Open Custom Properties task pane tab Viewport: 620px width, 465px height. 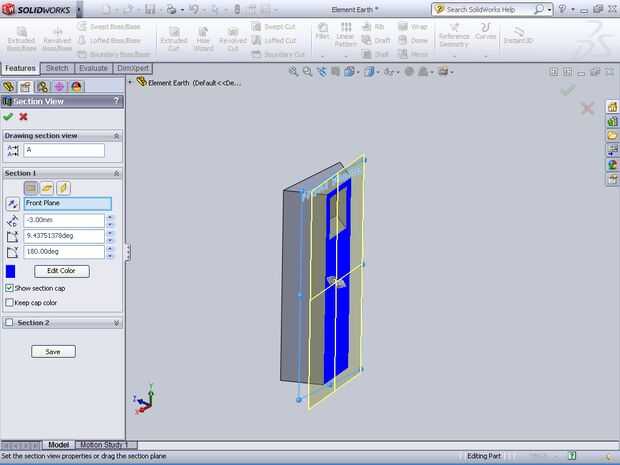(612, 179)
